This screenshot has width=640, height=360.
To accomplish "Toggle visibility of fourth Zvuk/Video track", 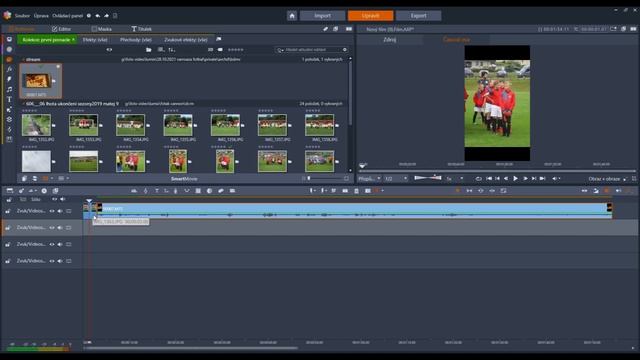I will pos(52,261).
